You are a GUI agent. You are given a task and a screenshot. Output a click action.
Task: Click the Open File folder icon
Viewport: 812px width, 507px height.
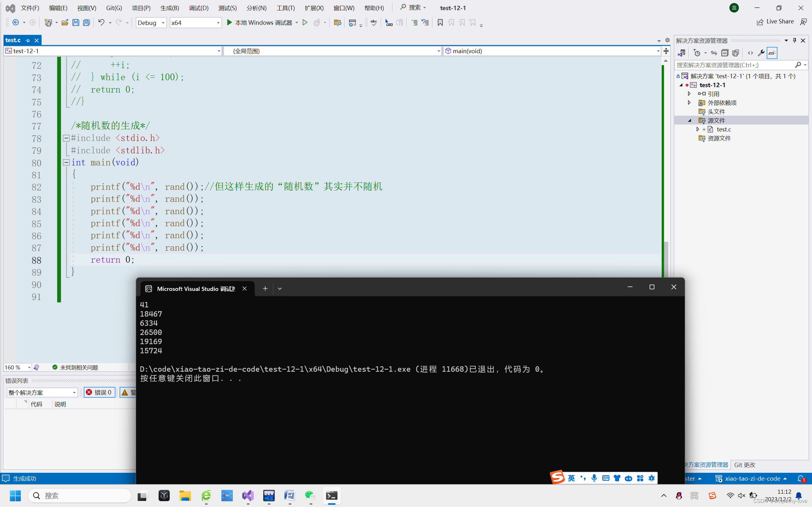tap(65, 22)
